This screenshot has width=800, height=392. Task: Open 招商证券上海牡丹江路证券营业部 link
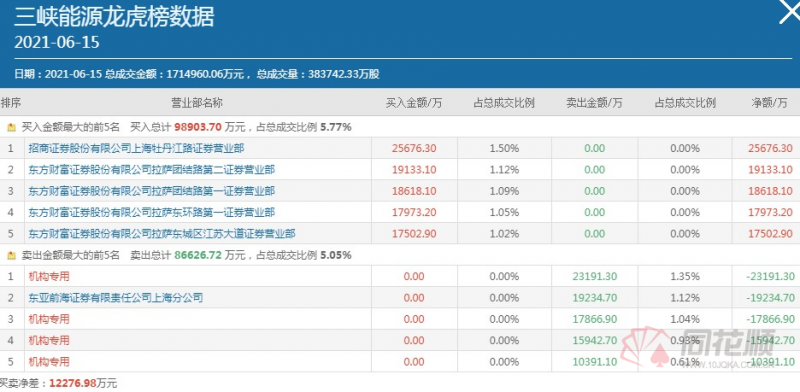click(136, 149)
